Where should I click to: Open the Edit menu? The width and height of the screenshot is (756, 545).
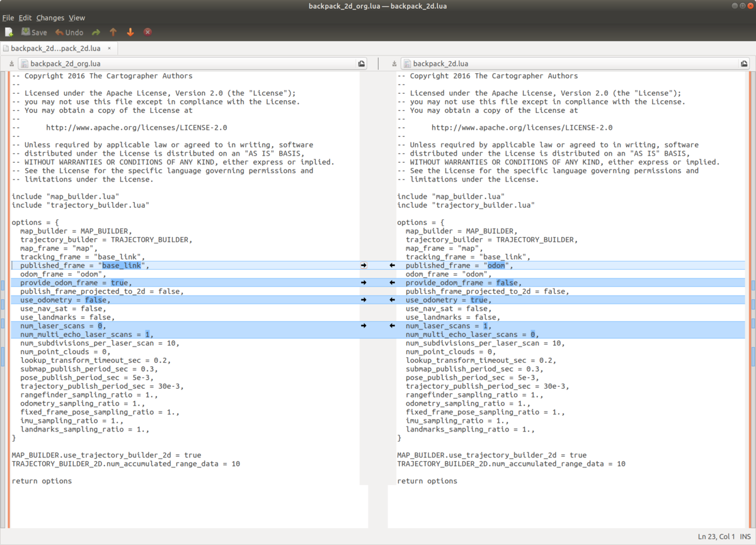(x=25, y=18)
